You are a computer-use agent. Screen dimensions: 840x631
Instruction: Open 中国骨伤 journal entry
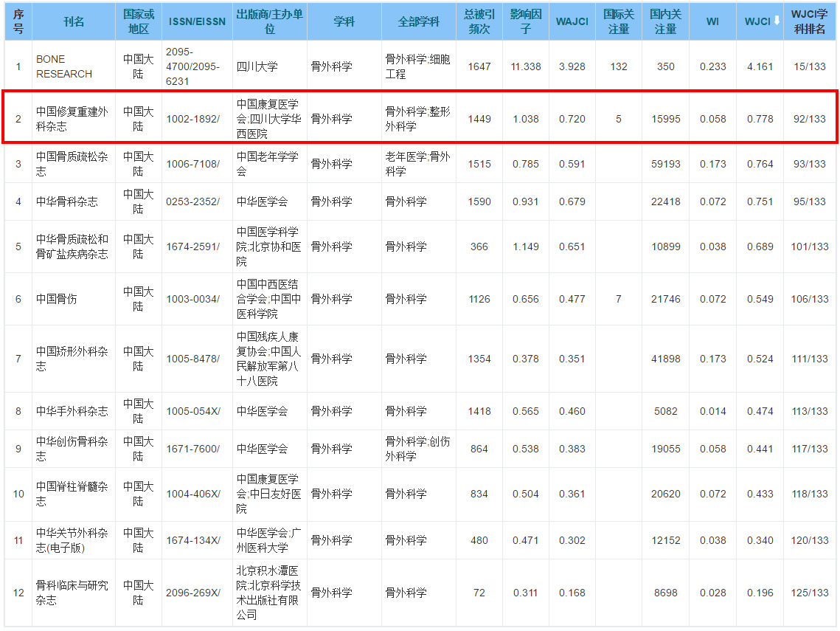[x=56, y=299]
